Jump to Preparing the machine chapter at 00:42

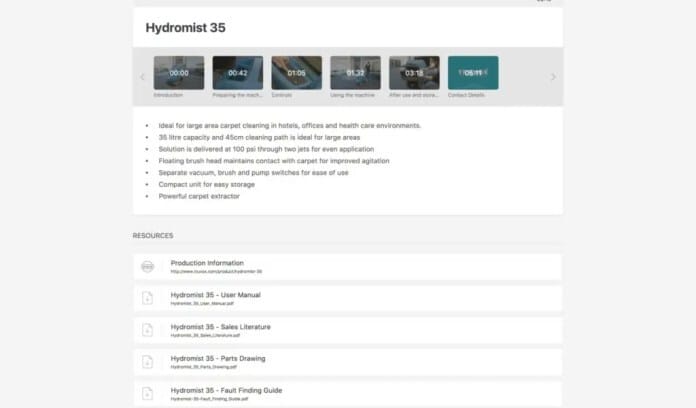click(237, 73)
